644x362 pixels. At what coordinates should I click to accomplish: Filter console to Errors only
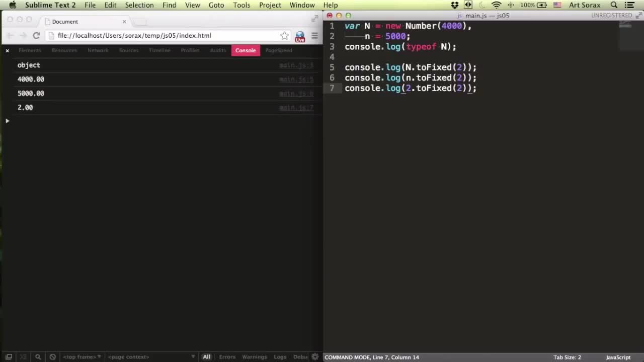(227, 357)
